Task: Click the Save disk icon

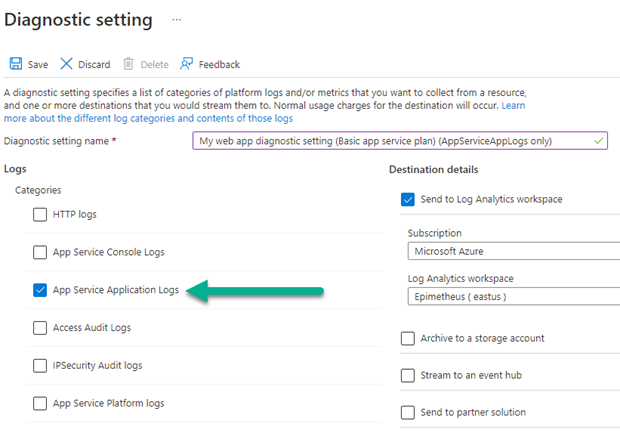Action: 15,64
